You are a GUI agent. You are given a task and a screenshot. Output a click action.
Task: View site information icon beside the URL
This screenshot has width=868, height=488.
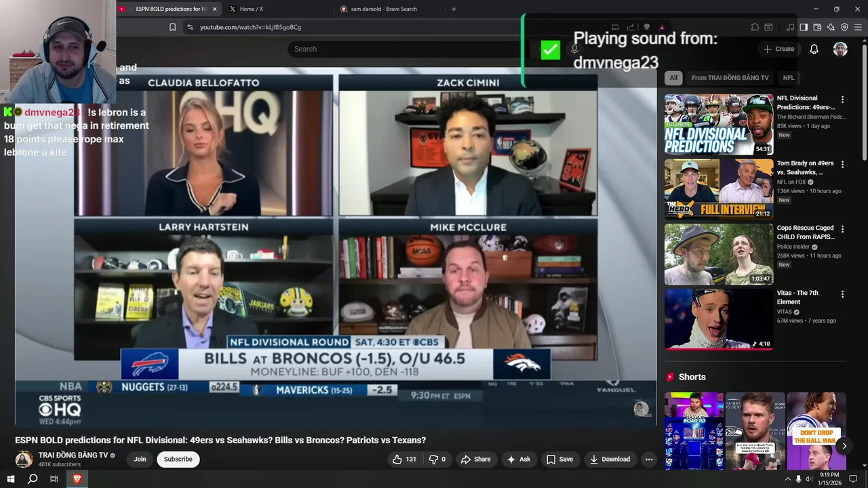point(190,27)
